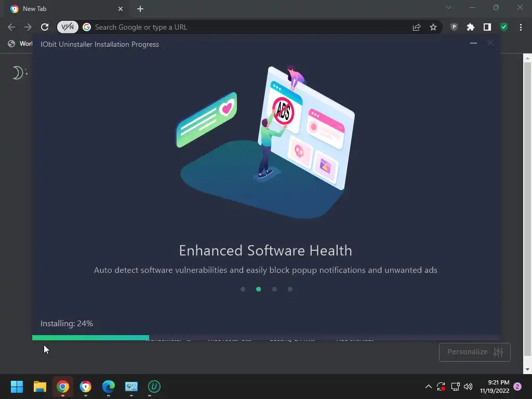Close the New Tab tab
This screenshot has width=532, height=399.
click(121, 9)
